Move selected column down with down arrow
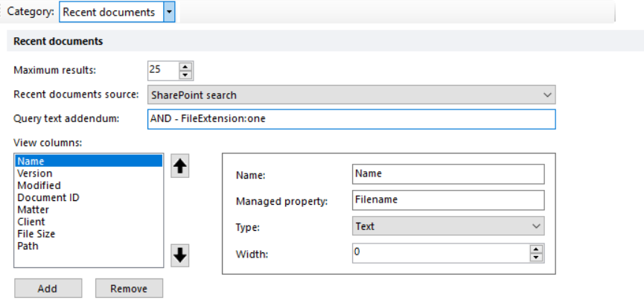Screen dimensions: 644x306 coord(180,255)
